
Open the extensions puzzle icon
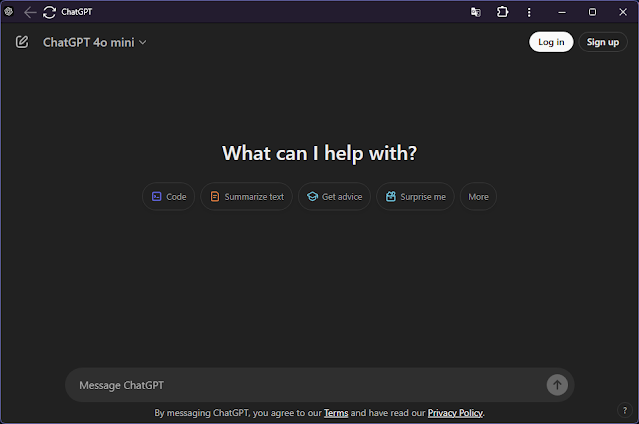[x=502, y=12]
